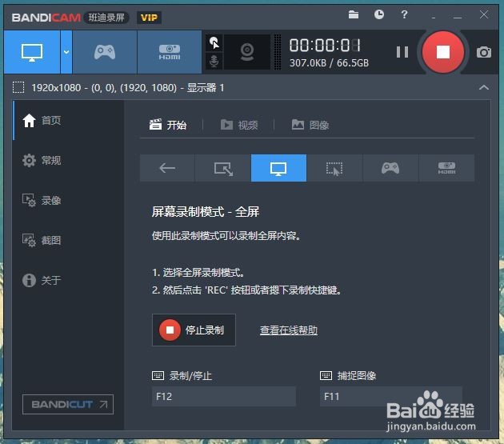The height and width of the screenshot is (444, 504).
Task: Click the 捕捉图像 hotkey field F11
Action: tap(391, 397)
